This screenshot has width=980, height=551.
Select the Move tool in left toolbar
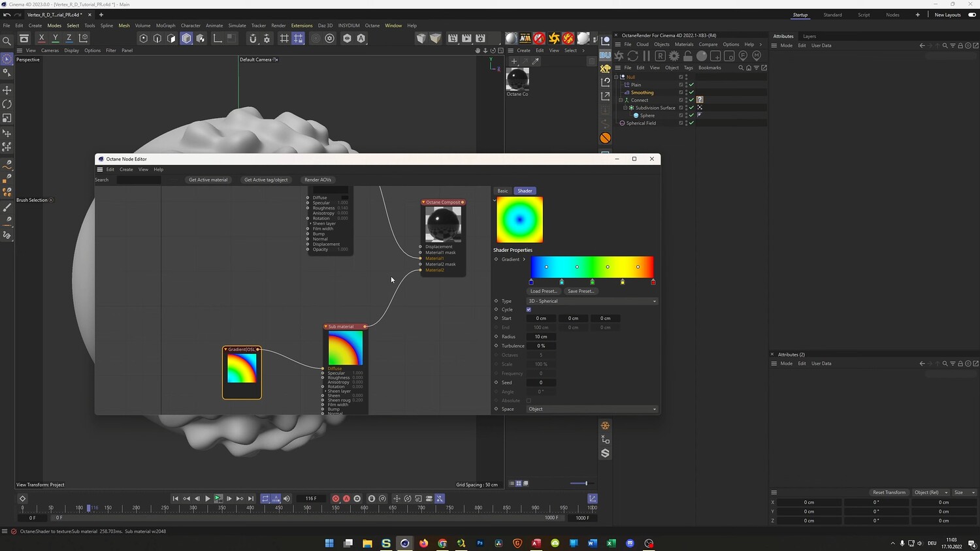[x=7, y=90]
